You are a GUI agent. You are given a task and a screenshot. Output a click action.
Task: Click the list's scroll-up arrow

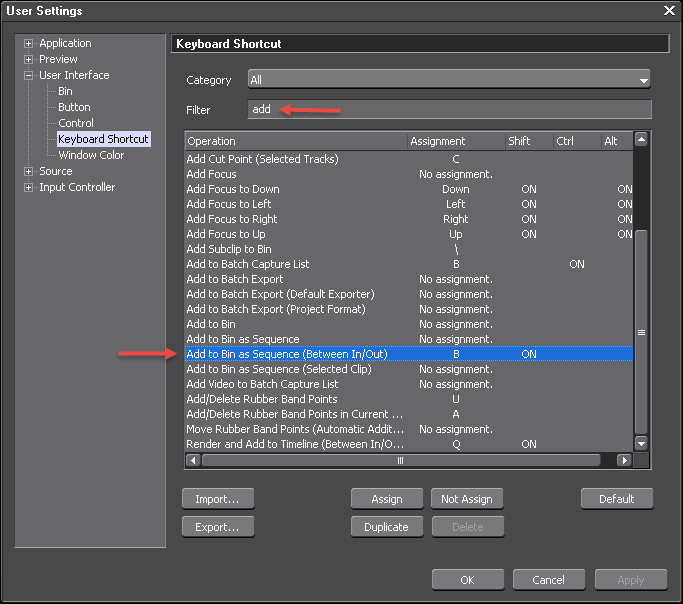click(x=641, y=141)
